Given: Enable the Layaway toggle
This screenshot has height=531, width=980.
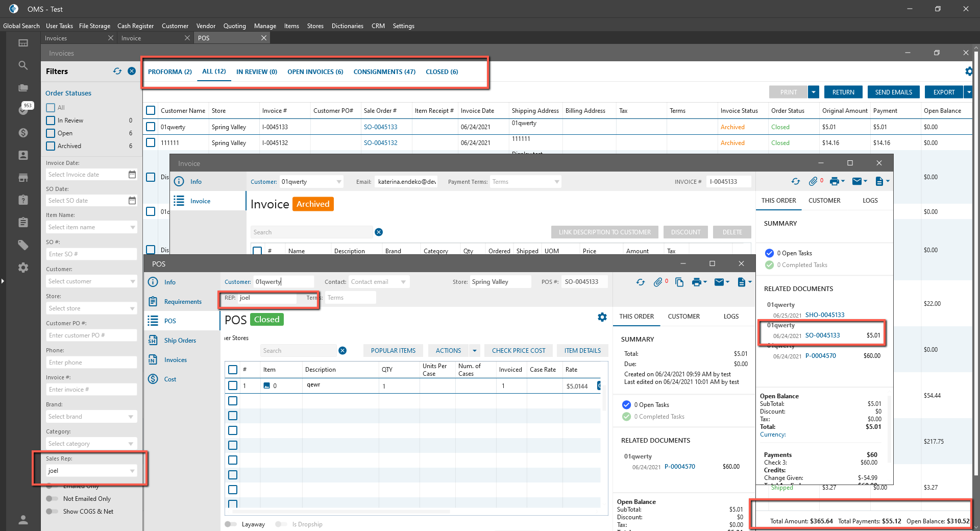Looking at the screenshot, I should pos(231,524).
